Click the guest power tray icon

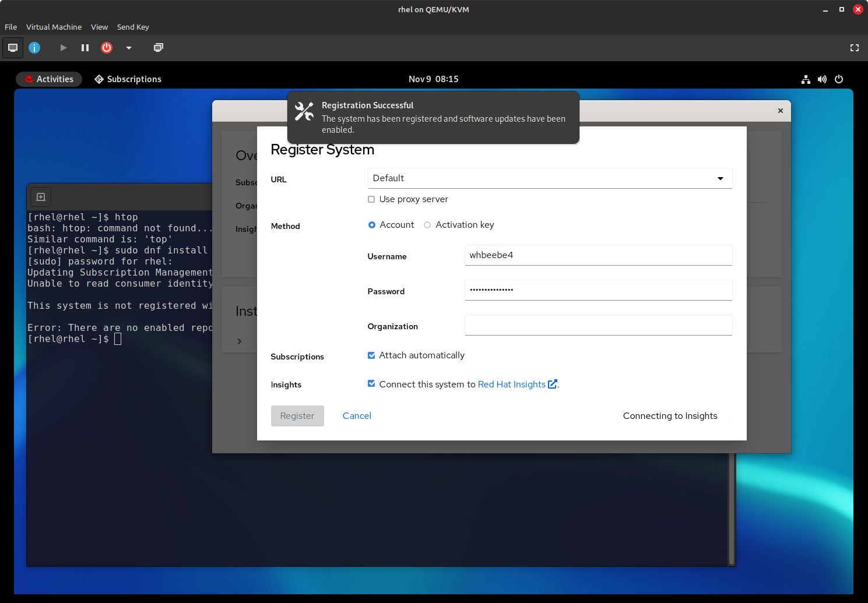[x=839, y=79]
